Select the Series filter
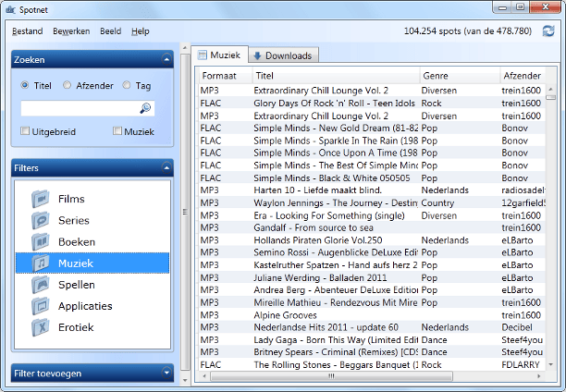Screen dimensions: 566x392 pyautogui.click(x=92, y=220)
